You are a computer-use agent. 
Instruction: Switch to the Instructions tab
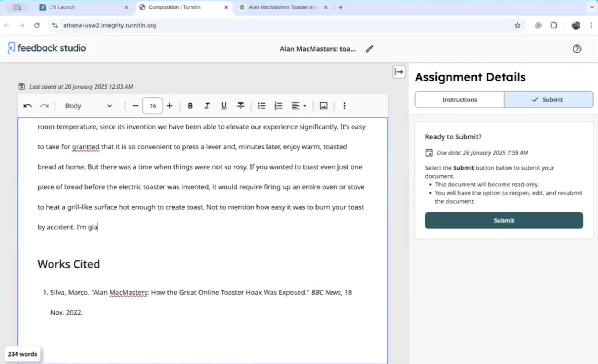point(459,99)
